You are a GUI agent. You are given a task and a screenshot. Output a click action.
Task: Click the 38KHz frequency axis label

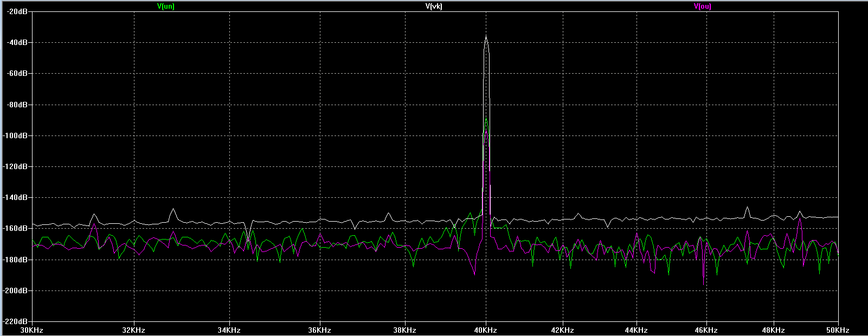pos(404,330)
